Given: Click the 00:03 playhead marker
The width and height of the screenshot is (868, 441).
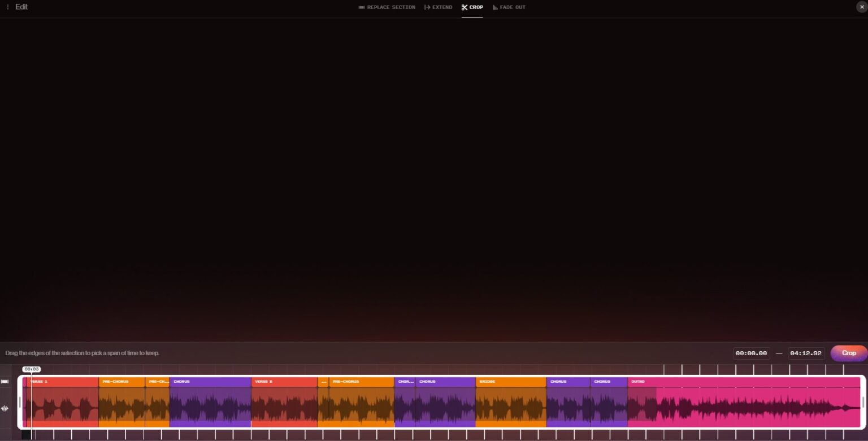Looking at the screenshot, I should [x=32, y=369].
